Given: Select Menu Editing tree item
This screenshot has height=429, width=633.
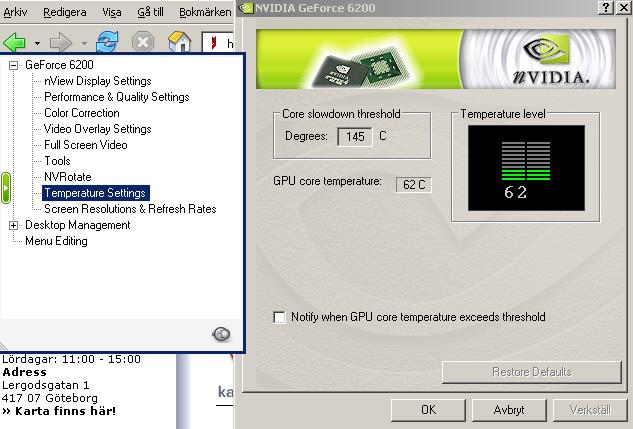Looking at the screenshot, I should point(56,241).
